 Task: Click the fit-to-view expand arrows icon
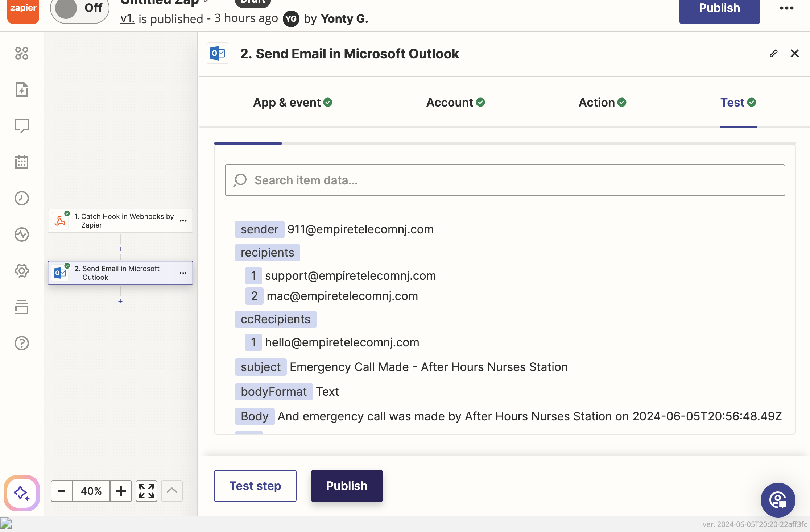click(146, 491)
